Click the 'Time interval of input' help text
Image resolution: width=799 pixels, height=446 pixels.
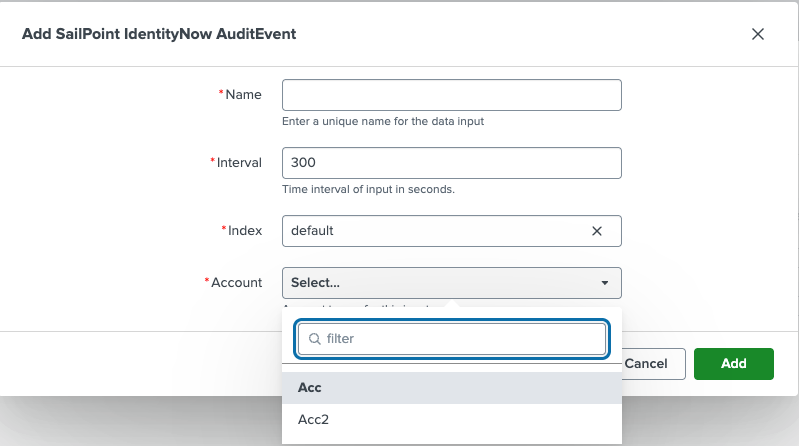click(x=368, y=189)
